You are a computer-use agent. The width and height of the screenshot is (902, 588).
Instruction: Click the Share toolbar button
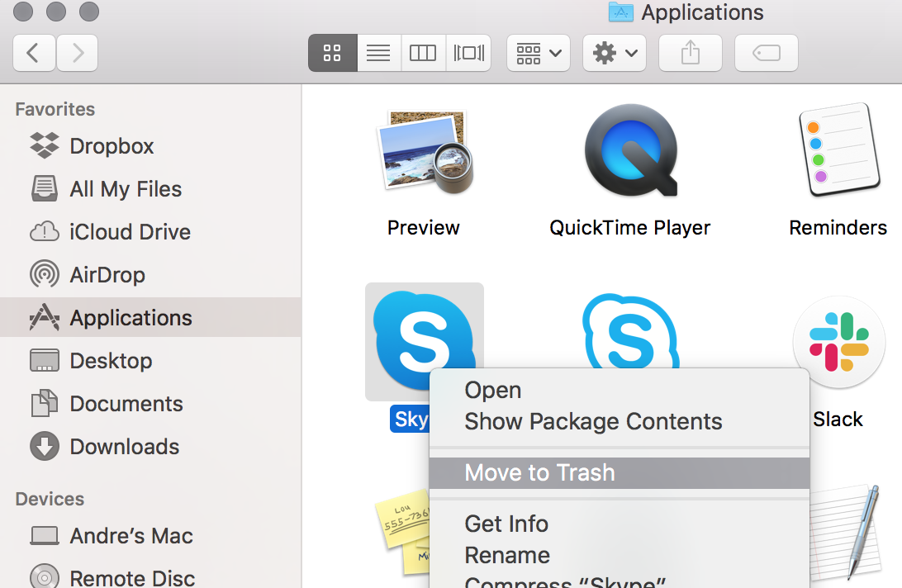[691, 53]
